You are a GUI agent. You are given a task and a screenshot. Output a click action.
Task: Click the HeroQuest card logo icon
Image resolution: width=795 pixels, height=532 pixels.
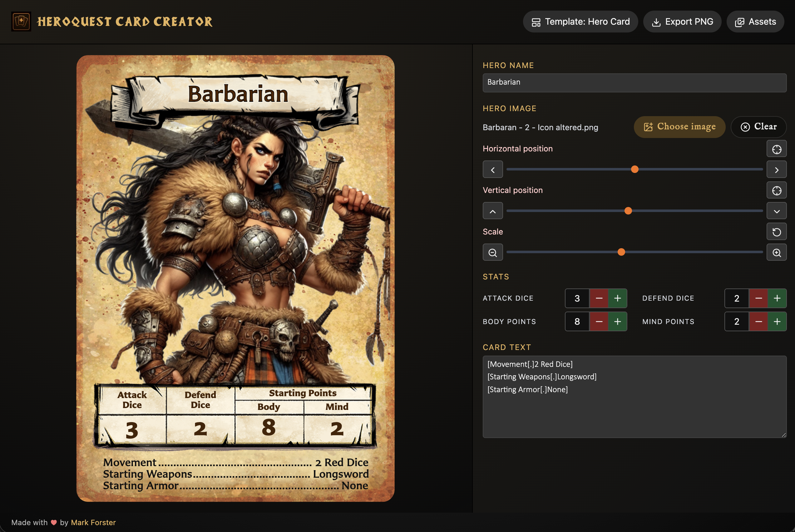[x=21, y=21]
